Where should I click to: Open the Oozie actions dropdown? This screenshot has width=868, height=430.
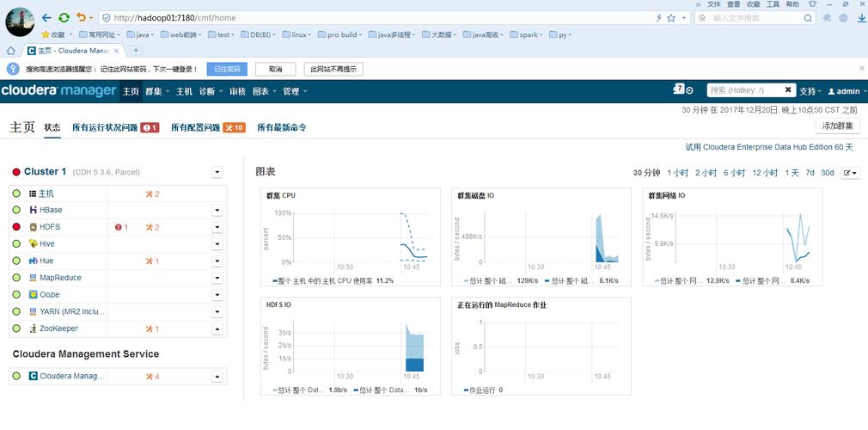[217, 295]
